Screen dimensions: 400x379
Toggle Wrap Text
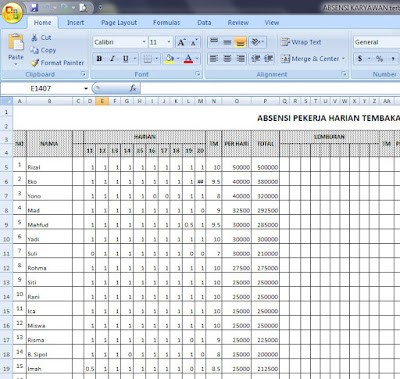[x=301, y=42]
